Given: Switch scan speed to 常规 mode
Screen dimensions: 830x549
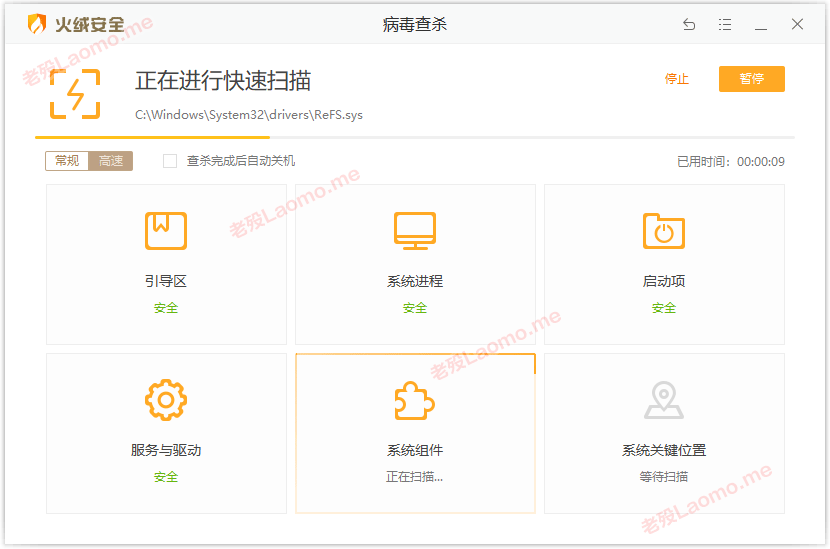Looking at the screenshot, I should [x=67, y=161].
